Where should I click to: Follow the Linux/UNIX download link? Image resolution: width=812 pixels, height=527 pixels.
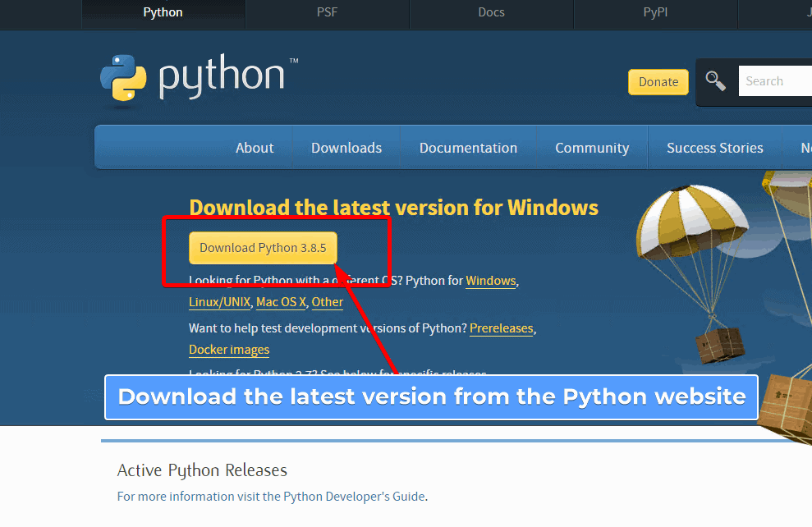point(219,302)
